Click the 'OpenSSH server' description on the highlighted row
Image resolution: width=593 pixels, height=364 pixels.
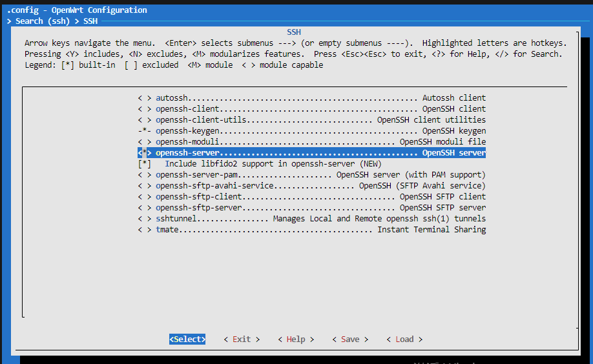pyautogui.click(x=454, y=153)
